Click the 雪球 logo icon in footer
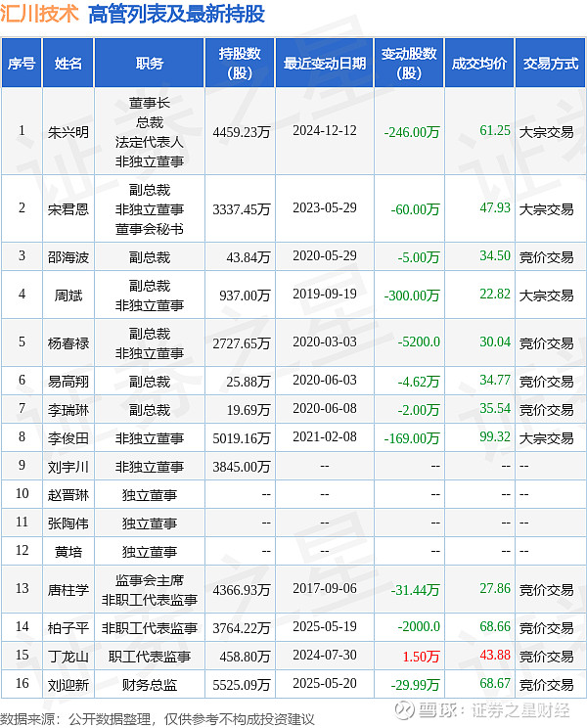This screenshot has width=587, height=728. pyautogui.click(x=404, y=710)
